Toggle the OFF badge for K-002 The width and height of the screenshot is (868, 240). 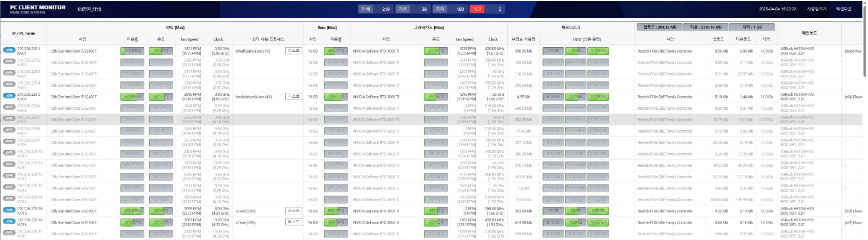click(x=9, y=62)
